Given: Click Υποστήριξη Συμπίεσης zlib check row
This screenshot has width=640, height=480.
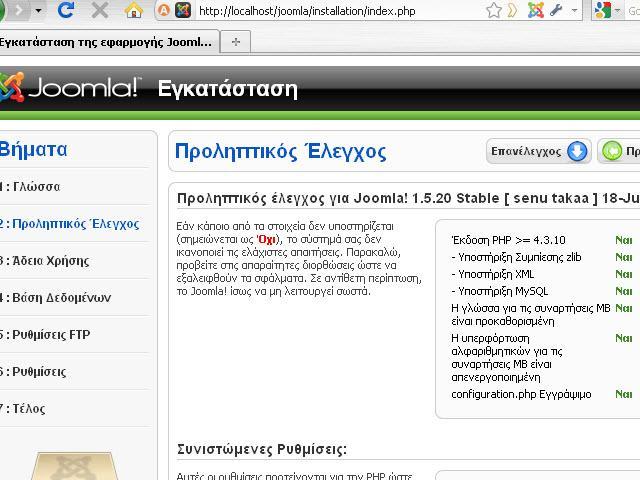Looking at the screenshot, I should point(516,257).
